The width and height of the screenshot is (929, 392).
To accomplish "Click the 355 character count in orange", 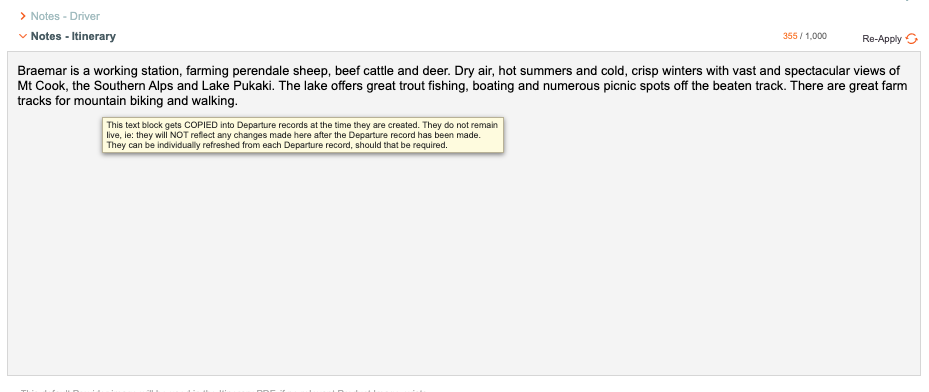I will pyautogui.click(x=790, y=36).
